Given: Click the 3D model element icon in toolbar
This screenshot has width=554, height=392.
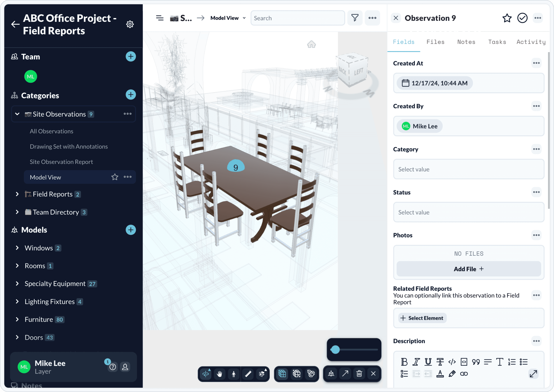Looking at the screenshot, I should [331, 374].
